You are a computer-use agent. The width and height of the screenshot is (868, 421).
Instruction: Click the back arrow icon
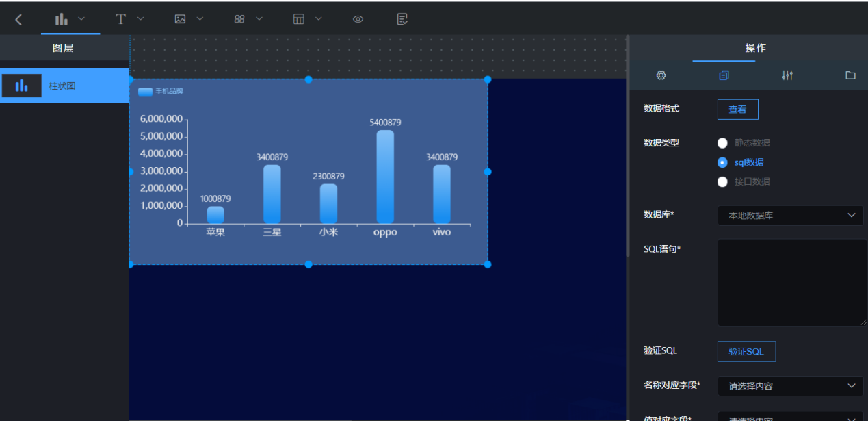(18, 19)
